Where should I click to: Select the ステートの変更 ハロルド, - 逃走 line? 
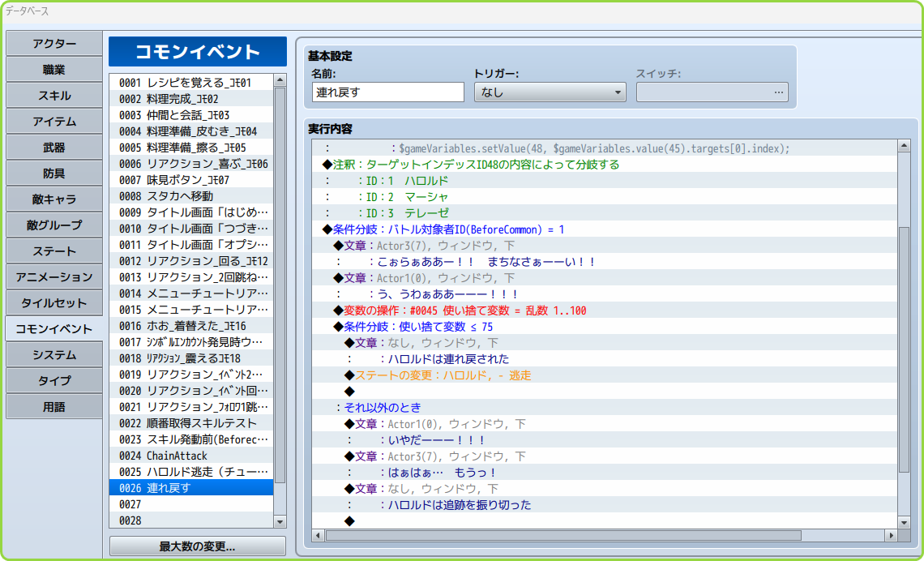click(x=604, y=375)
